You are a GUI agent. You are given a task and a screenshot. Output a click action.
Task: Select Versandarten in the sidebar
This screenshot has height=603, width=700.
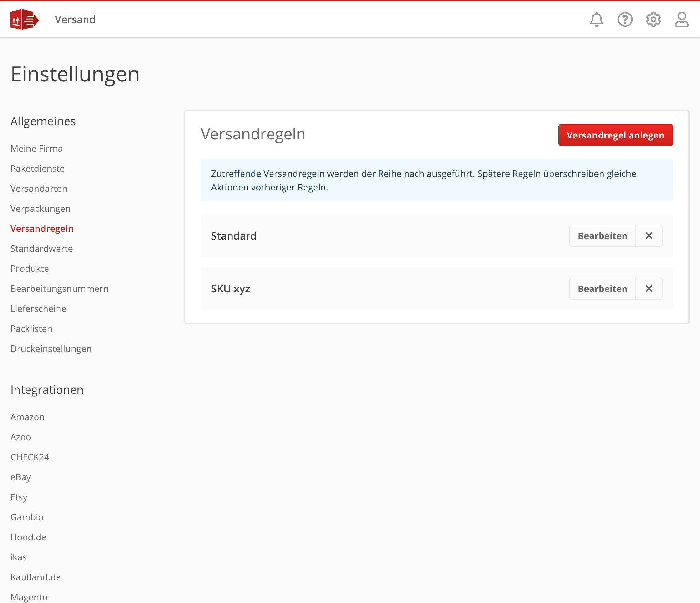tap(39, 189)
